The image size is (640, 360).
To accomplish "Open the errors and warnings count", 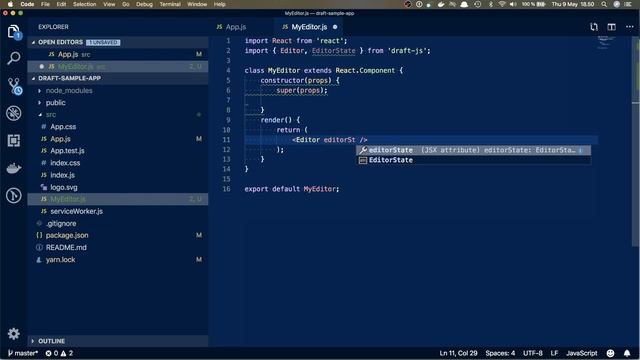I will [x=59, y=353].
